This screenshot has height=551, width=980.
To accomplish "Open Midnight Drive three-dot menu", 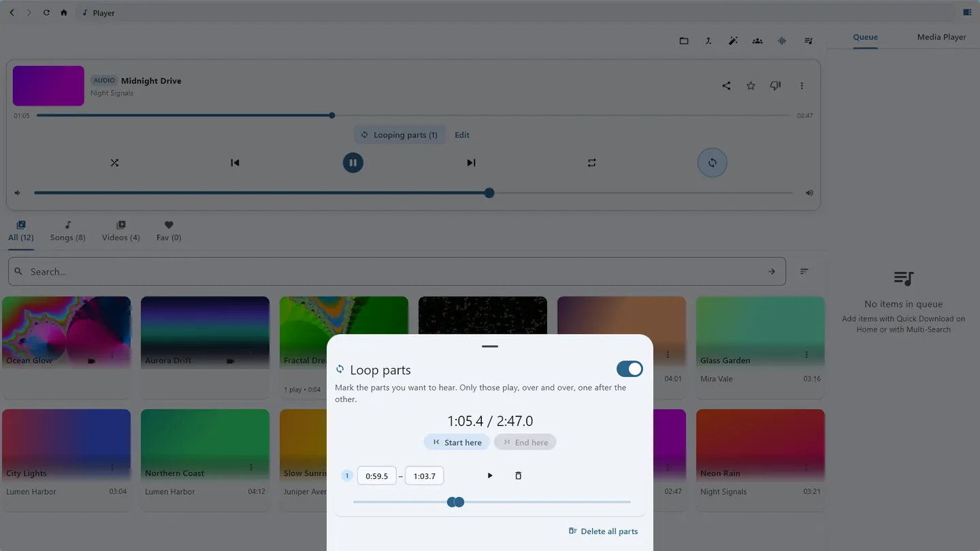I will (802, 86).
